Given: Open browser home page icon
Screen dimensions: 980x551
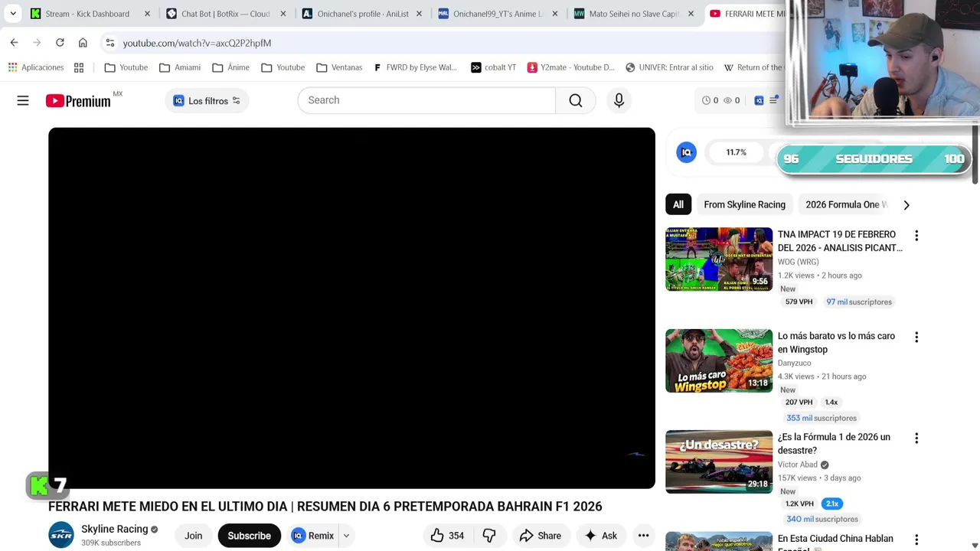Looking at the screenshot, I should pos(83,43).
